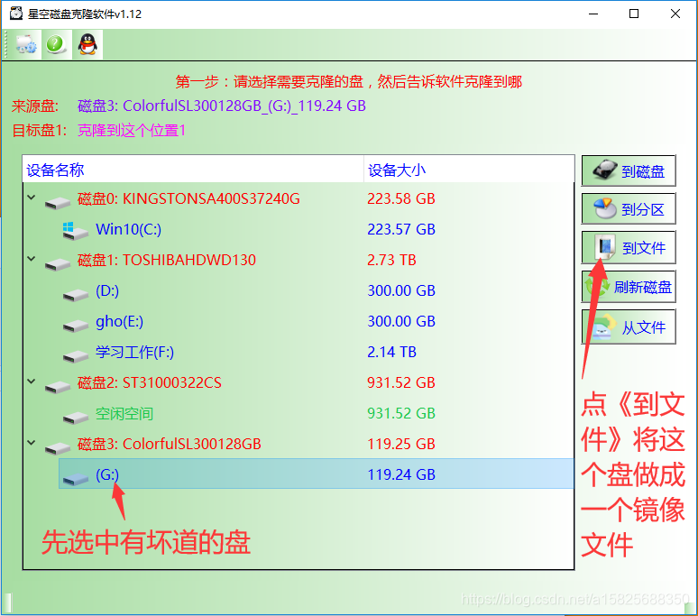Collapse the 磁盘1 TOSHIBAHDWD130 node
This screenshot has height=616, width=698.
(x=32, y=259)
